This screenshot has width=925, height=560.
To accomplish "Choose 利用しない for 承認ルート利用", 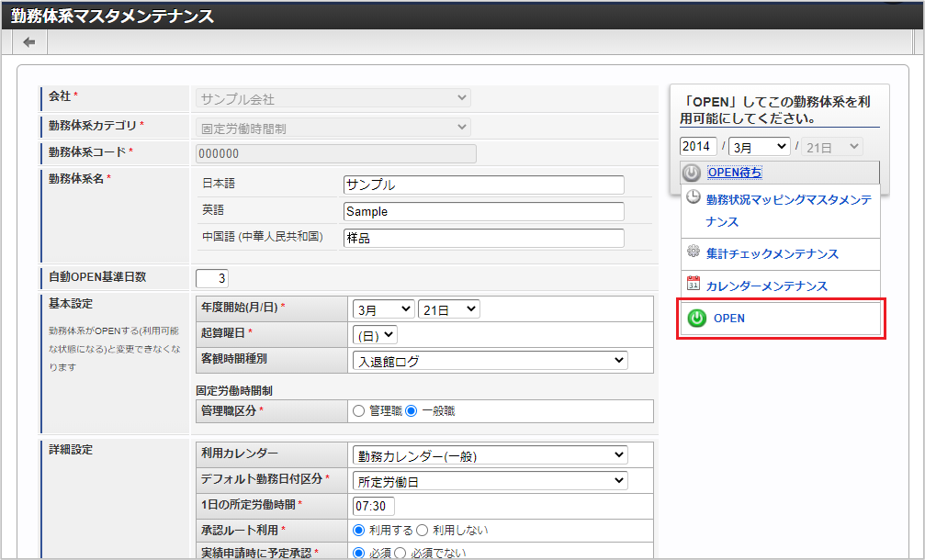I will point(422,530).
